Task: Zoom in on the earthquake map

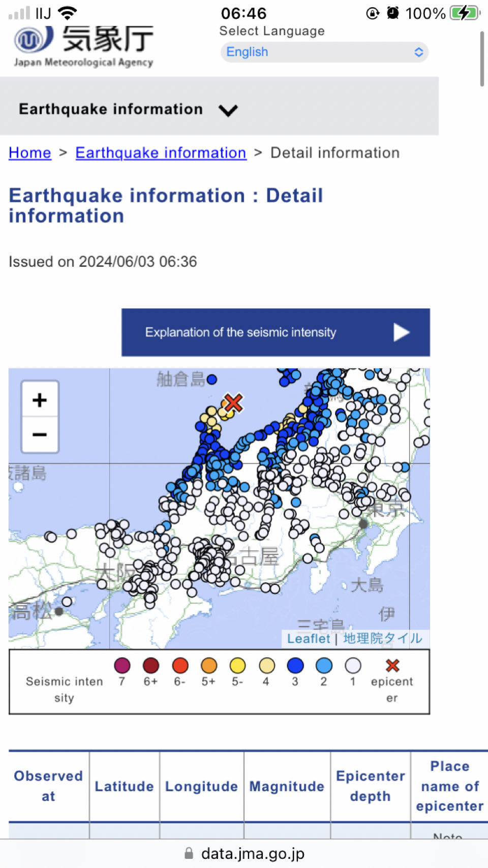Action: [x=40, y=400]
